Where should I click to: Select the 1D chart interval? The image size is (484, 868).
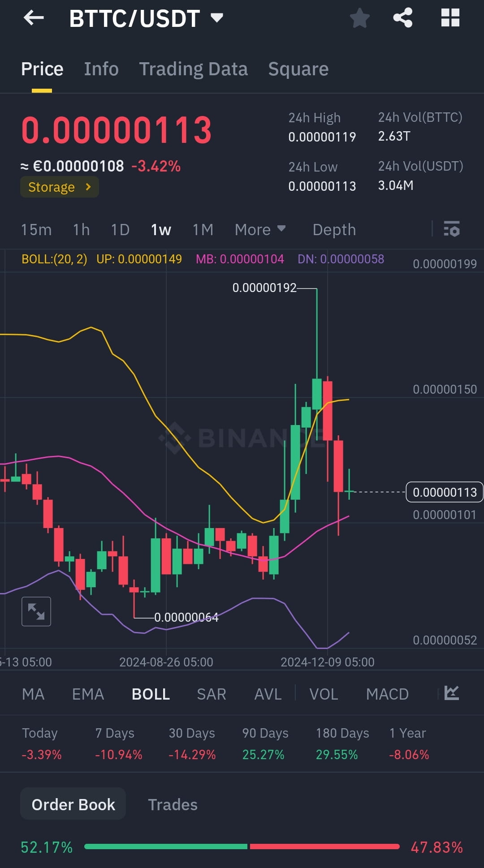coord(120,230)
